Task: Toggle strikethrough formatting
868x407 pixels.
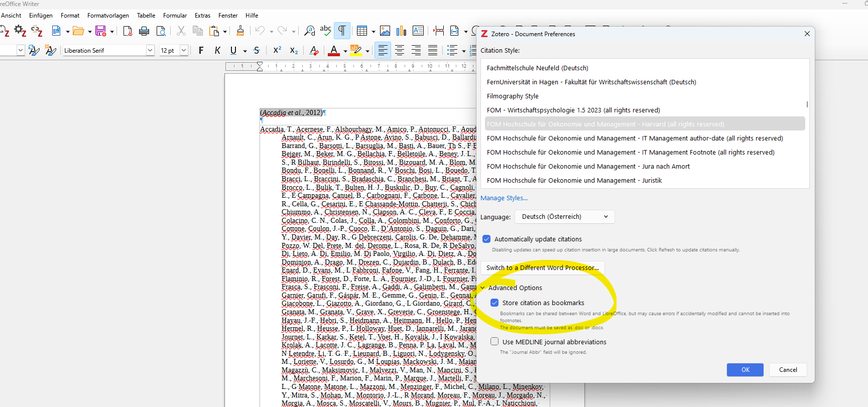Action: coord(257,50)
